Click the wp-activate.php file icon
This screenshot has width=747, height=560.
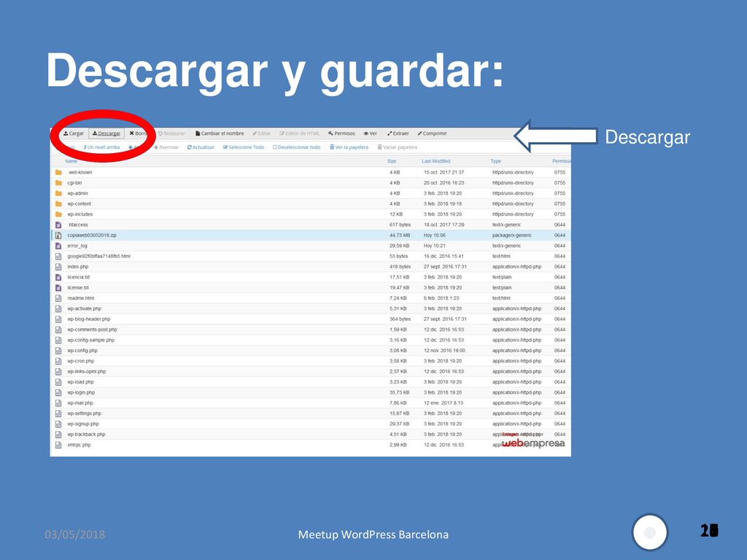coord(58,308)
